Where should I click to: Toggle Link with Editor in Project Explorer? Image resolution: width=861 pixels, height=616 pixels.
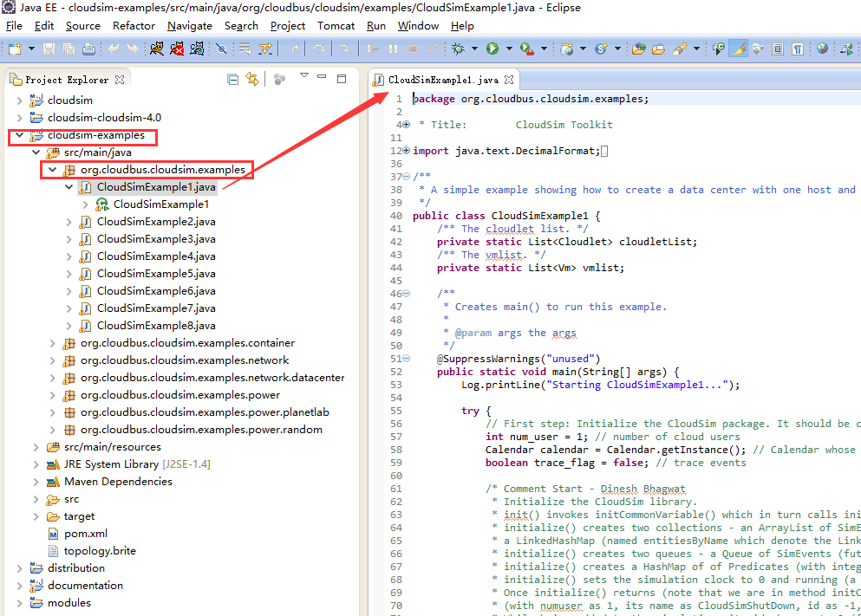[x=252, y=80]
